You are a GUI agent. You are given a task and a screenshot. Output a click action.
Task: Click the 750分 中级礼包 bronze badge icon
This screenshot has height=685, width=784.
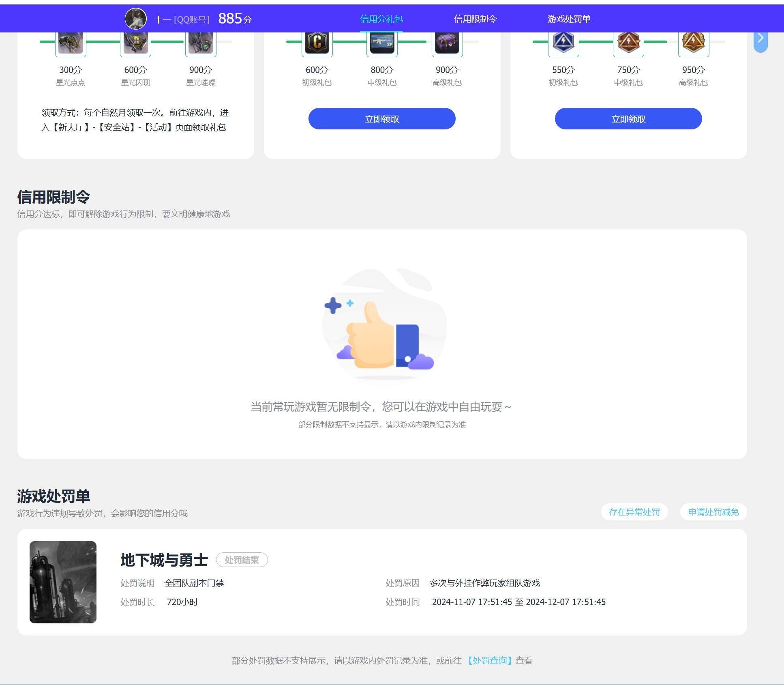pos(628,43)
